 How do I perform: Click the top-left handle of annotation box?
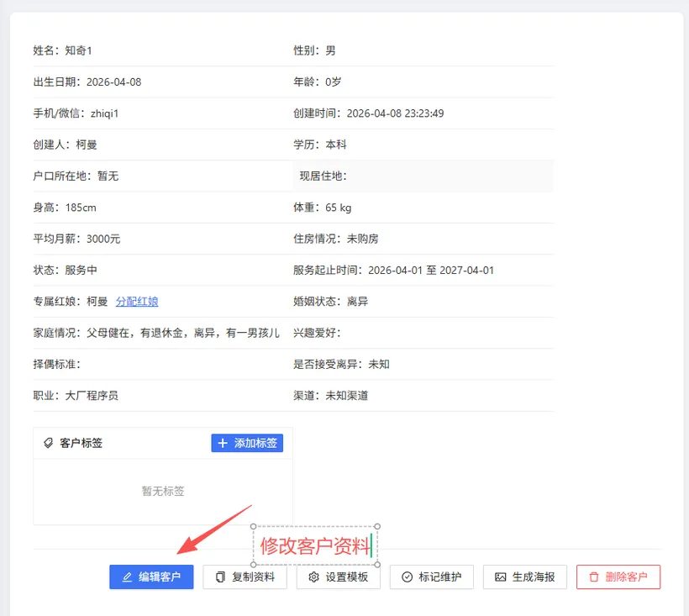click(x=254, y=527)
